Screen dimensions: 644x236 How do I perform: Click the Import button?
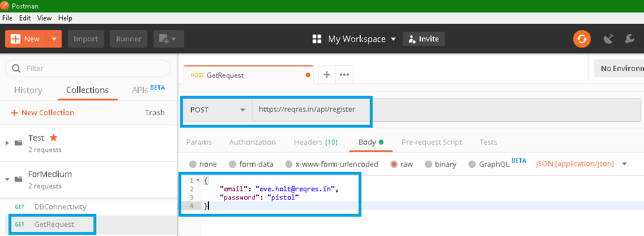pos(86,39)
